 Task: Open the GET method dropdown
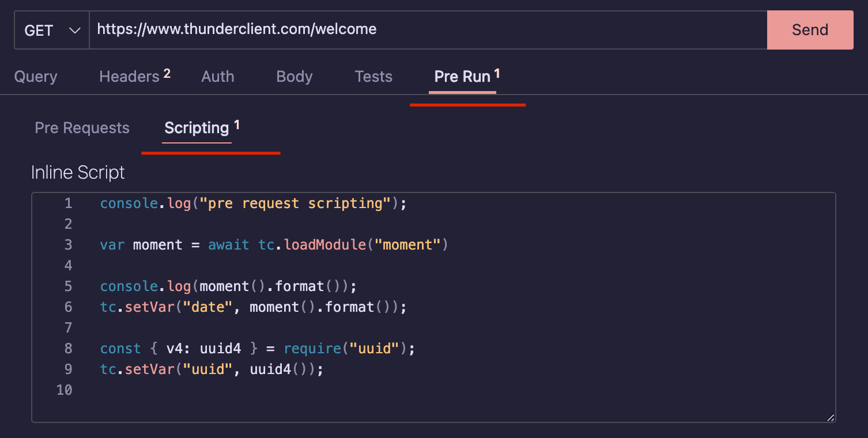(52, 30)
